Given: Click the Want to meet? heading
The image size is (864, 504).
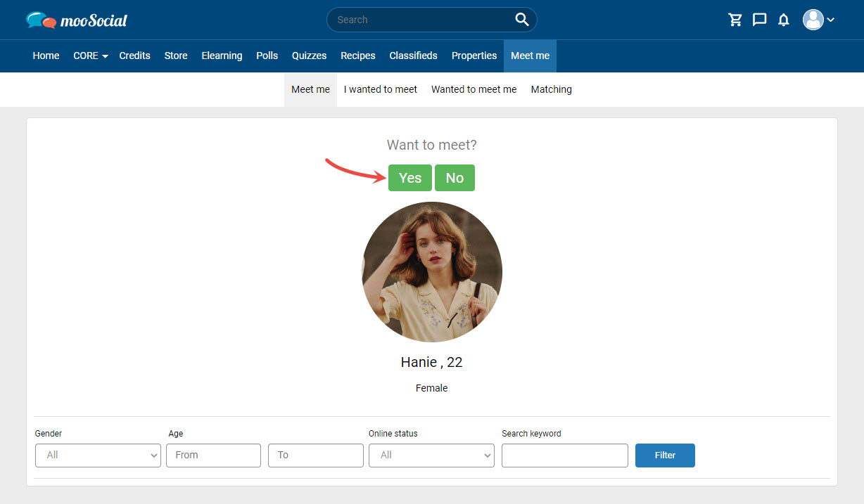Looking at the screenshot, I should coord(432,146).
